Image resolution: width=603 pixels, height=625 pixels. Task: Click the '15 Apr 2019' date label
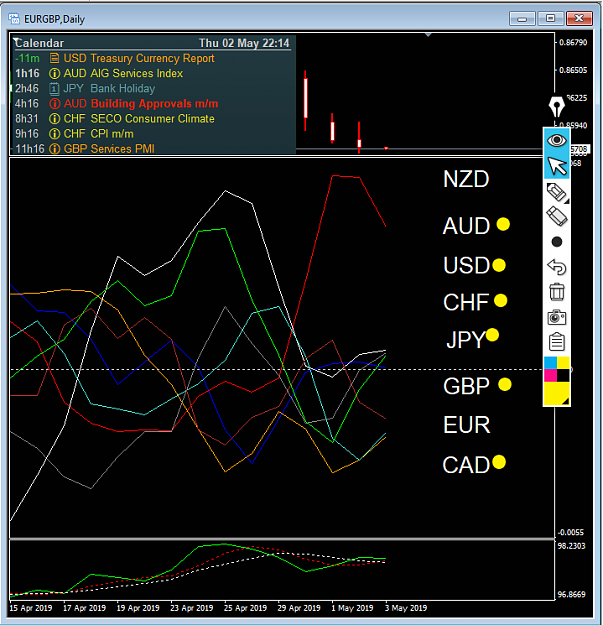tap(31, 608)
